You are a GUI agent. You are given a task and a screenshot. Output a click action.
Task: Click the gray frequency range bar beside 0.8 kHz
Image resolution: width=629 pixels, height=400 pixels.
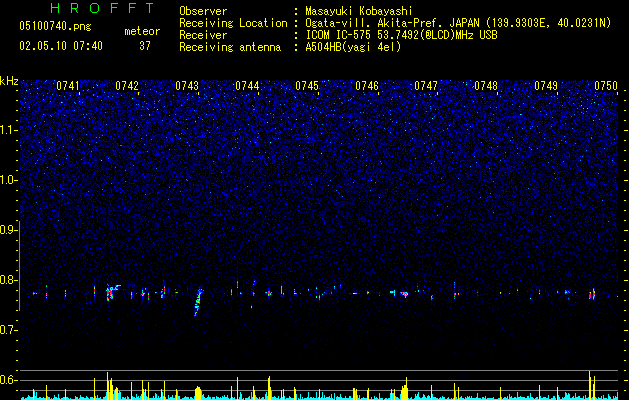19,265
